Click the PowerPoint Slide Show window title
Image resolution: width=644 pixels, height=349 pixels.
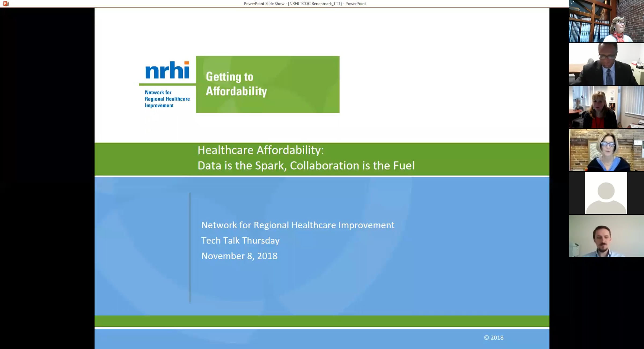[305, 3]
